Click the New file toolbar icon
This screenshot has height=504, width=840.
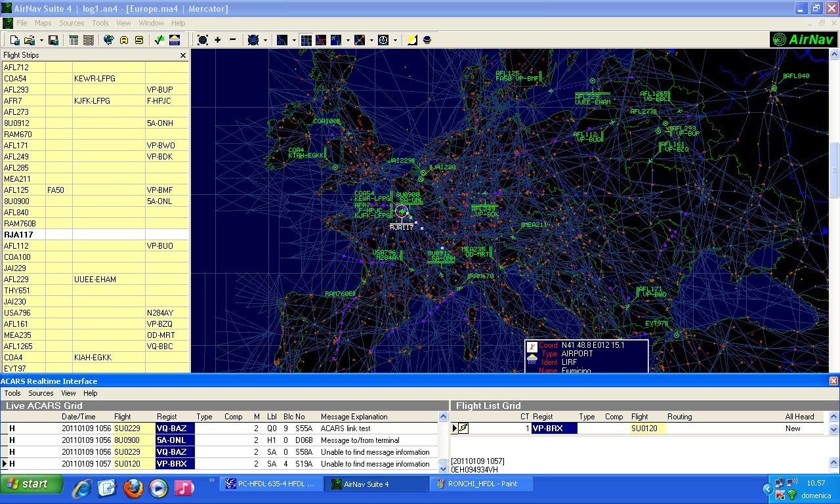tap(15, 40)
